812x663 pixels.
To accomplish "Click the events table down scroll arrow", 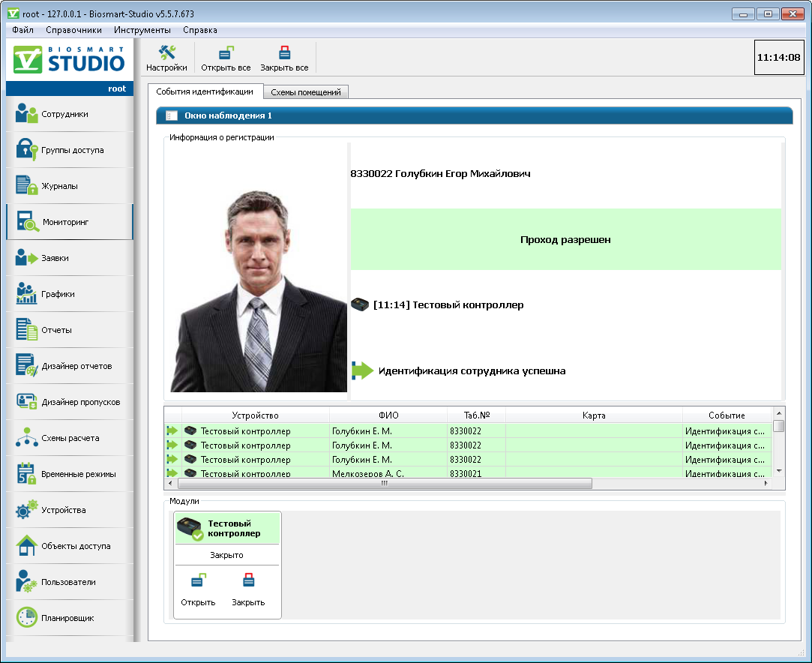I will pyautogui.click(x=779, y=470).
